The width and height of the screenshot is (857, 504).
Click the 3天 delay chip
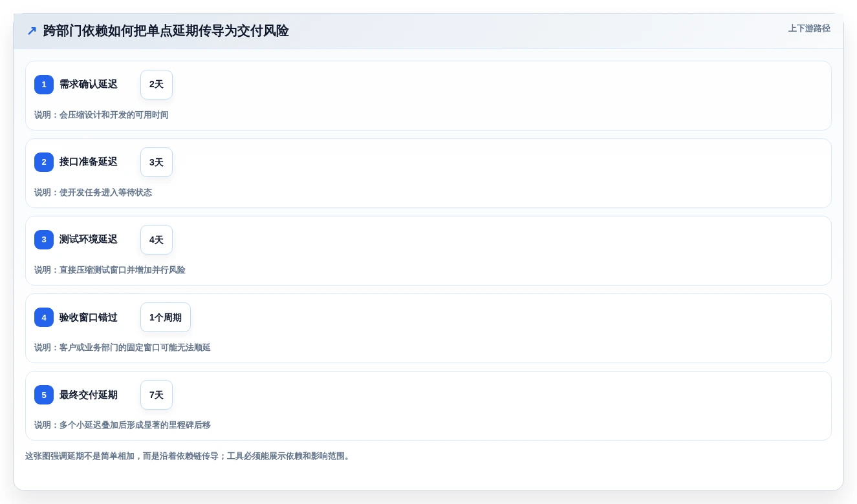[x=157, y=162]
